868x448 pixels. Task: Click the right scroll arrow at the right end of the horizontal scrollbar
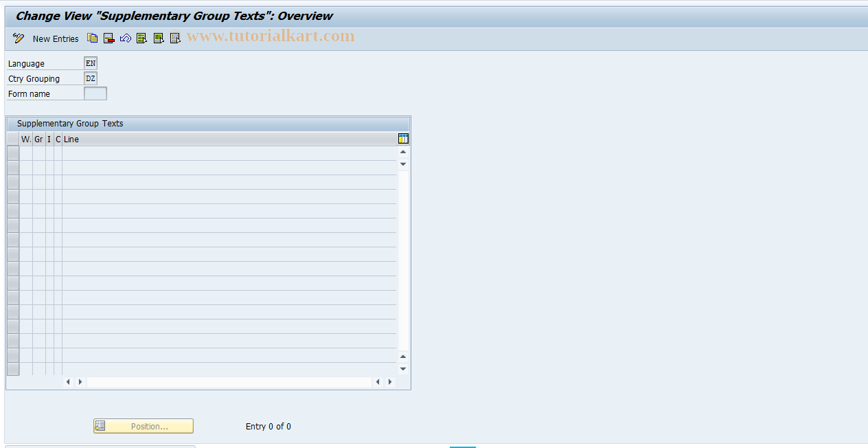pyautogui.click(x=390, y=382)
